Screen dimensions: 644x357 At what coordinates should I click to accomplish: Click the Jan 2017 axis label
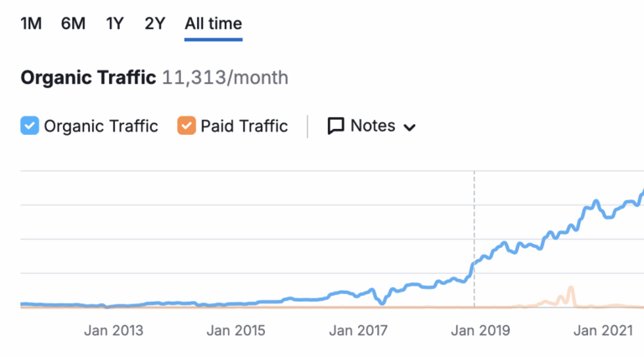click(358, 330)
